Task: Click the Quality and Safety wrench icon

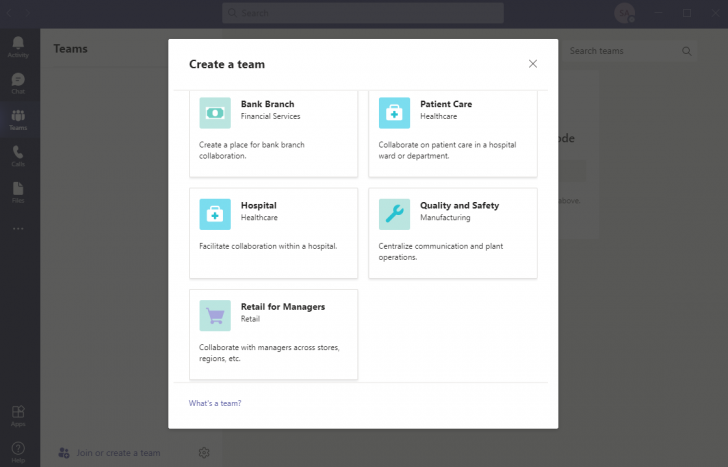Action: click(394, 214)
